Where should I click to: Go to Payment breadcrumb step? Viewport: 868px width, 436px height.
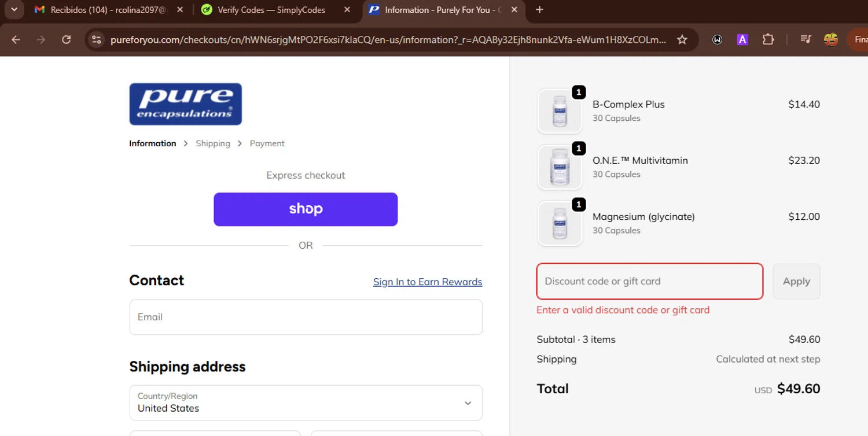click(267, 143)
